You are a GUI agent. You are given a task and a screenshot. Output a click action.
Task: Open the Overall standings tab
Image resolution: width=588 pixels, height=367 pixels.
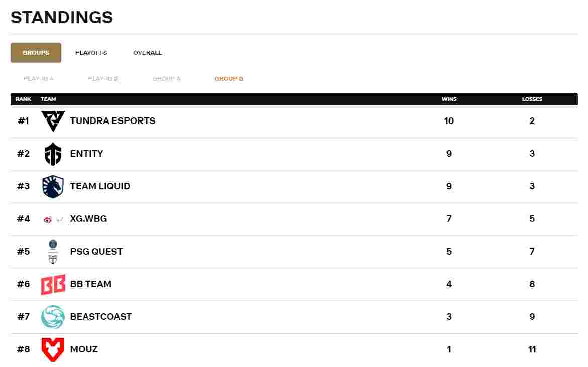coord(147,53)
